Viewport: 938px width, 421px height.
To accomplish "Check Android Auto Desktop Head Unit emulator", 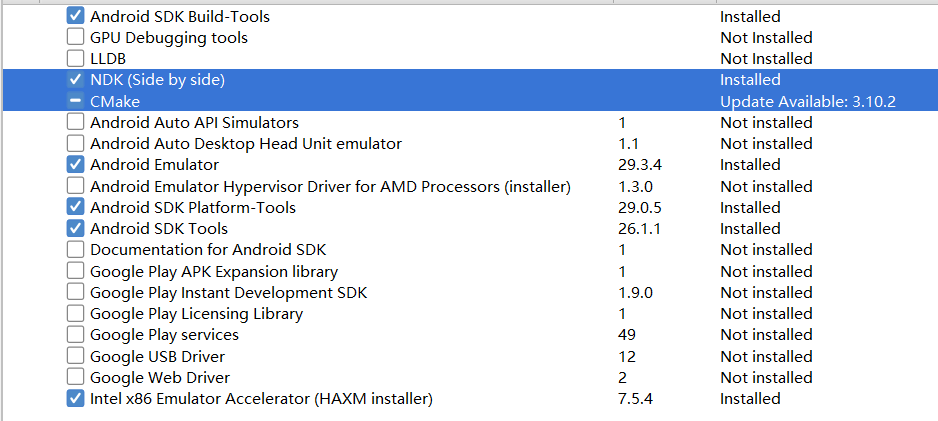I will [75, 144].
